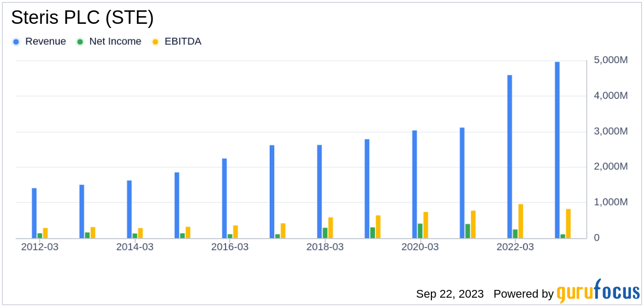The image size is (644, 307).
Task: Select the "2,000M" y-axis label
Action: pyautogui.click(x=611, y=167)
